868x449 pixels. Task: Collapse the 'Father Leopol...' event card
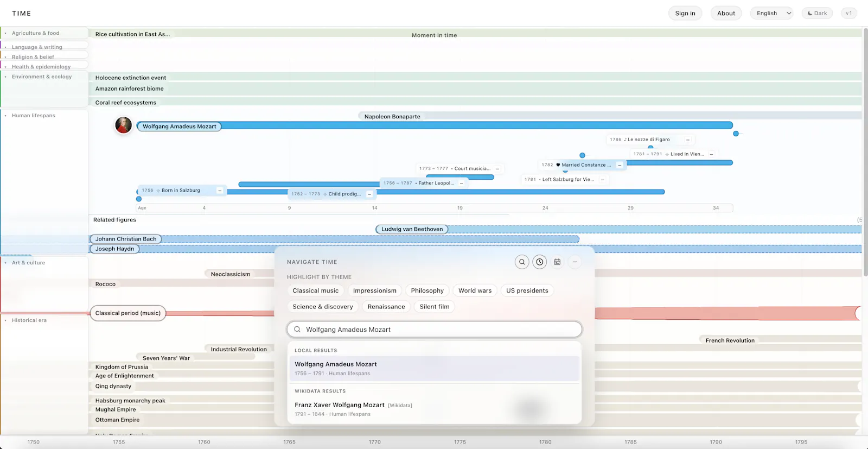(462, 184)
